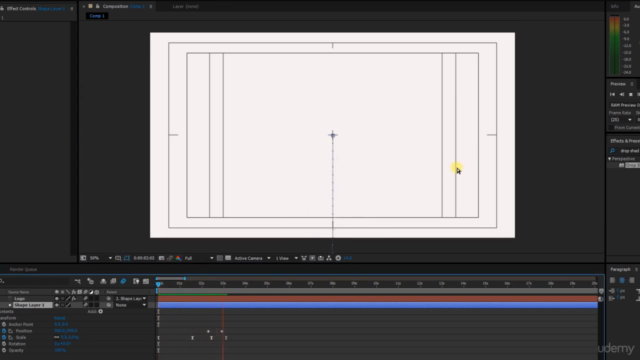The image size is (640, 360).
Task: Click the effects search field with drop shad
Action: pyautogui.click(x=629, y=151)
